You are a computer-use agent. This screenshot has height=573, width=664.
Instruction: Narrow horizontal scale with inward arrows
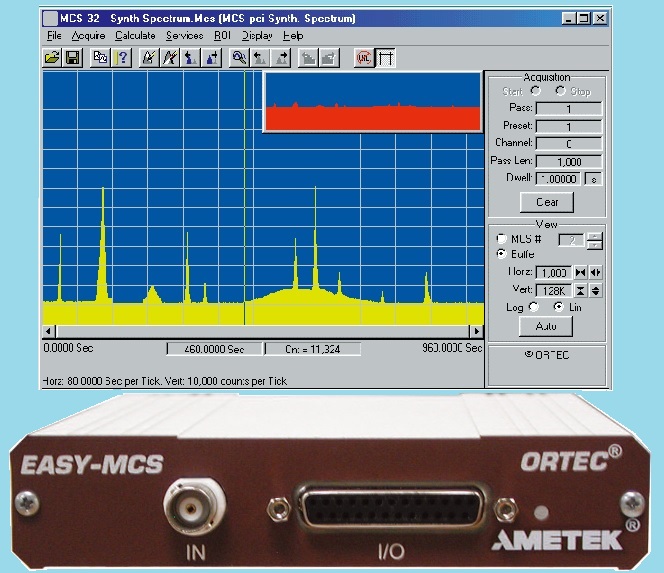[581, 272]
